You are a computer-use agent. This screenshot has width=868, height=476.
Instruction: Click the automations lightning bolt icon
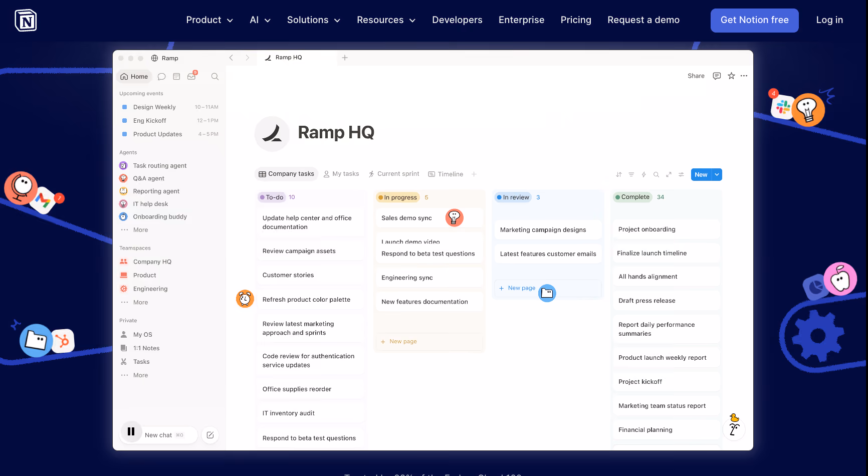644,175
